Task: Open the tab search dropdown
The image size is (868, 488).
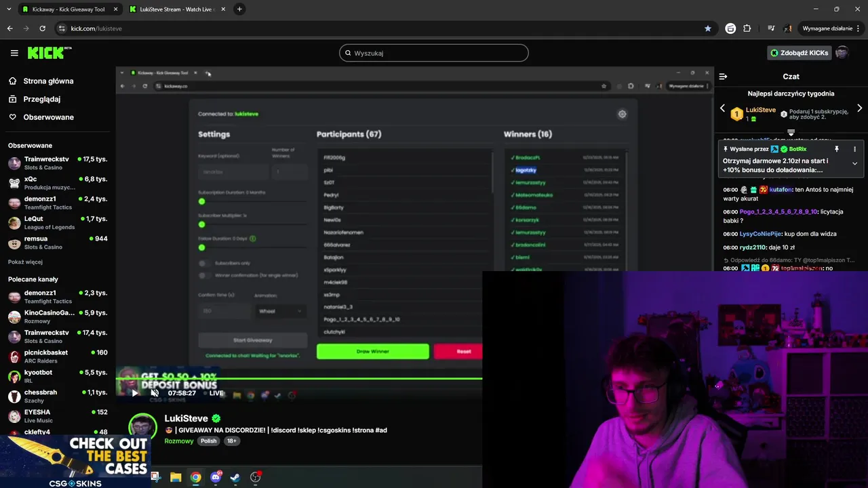Action: coord(9,9)
